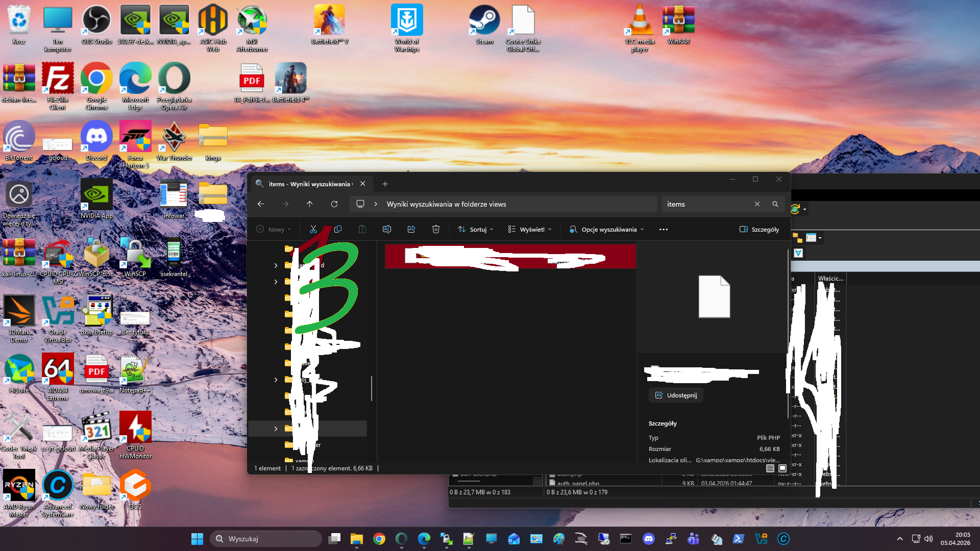Click the Rename icon in Explorer toolbar
Screen dimensions: 980x551
(x=387, y=230)
